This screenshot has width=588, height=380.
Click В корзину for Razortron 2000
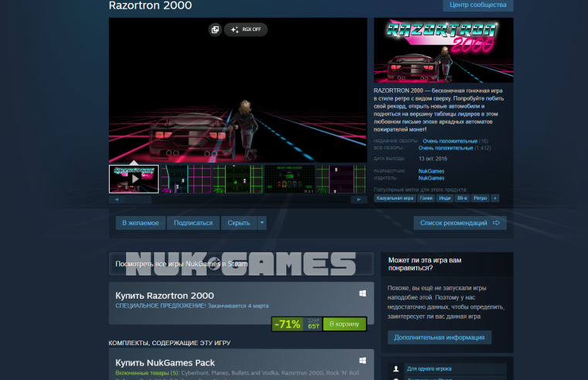tap(344, 324)
